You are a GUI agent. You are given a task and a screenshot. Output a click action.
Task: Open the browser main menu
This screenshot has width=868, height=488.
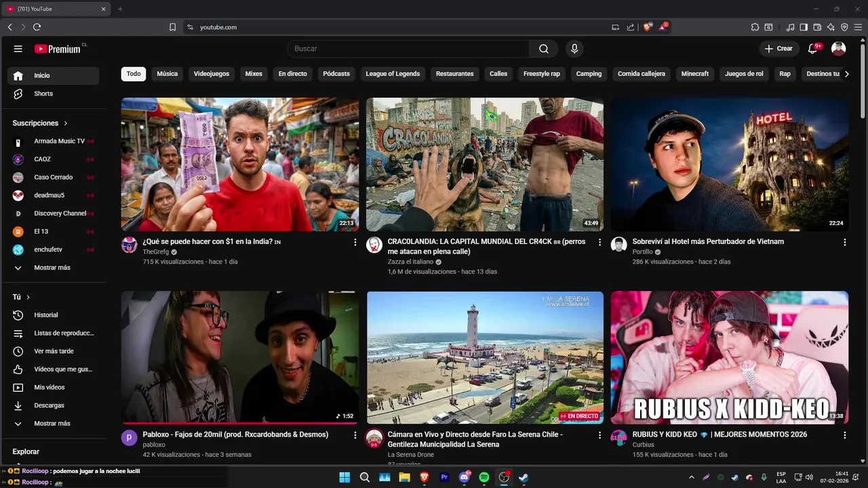pyautogui.click(x=858, y=27)
